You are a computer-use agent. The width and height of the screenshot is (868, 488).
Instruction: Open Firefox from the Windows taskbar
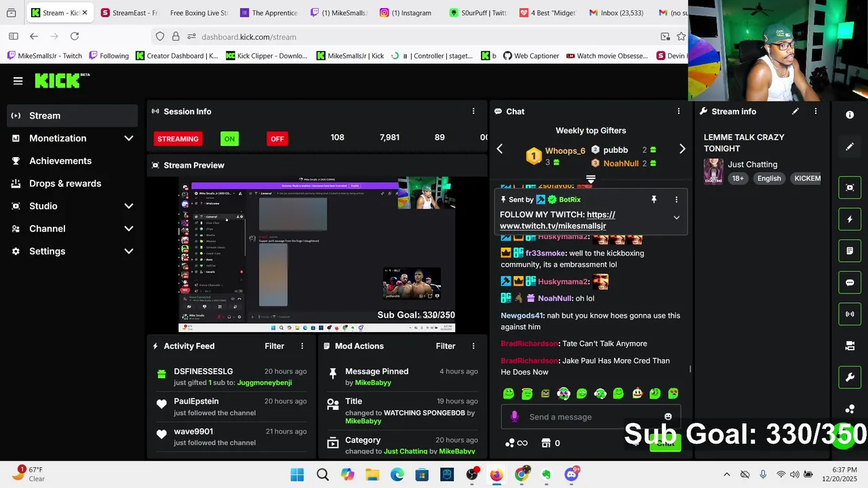click(x=496, y=474)
